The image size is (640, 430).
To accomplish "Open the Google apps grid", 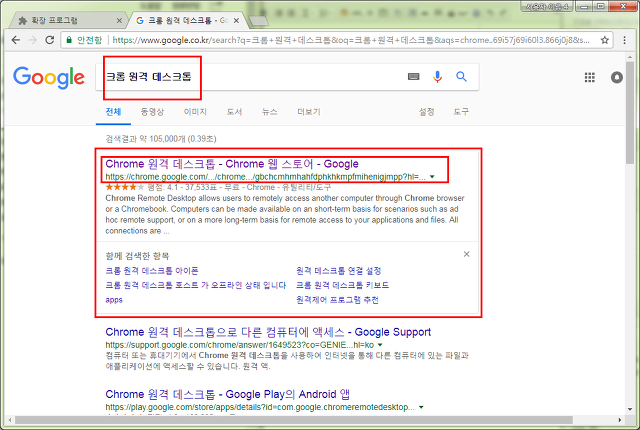I will click(589, 77).
